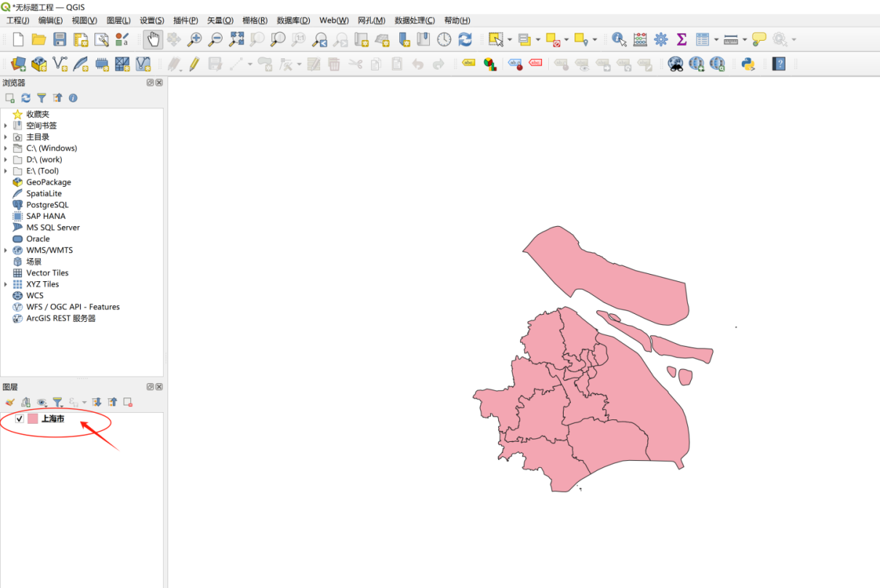
Task: Open the 图层(L) menu
Action: (x=119, y=20)
